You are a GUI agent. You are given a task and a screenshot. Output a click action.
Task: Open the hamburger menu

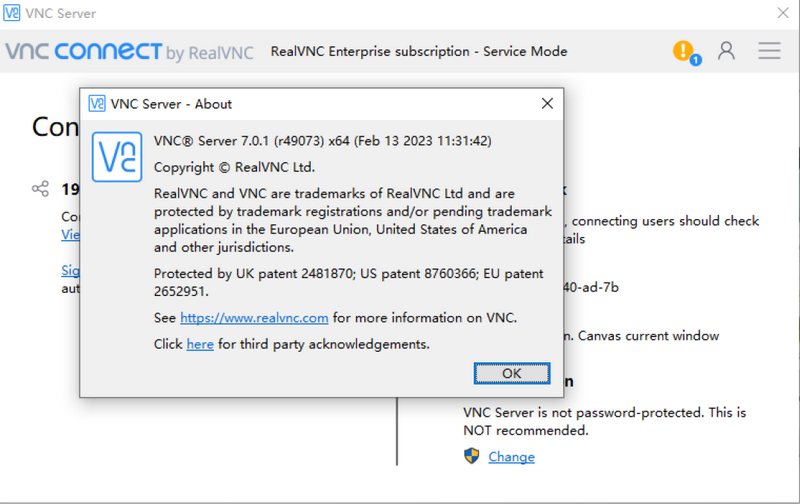(x=769, y=51)
